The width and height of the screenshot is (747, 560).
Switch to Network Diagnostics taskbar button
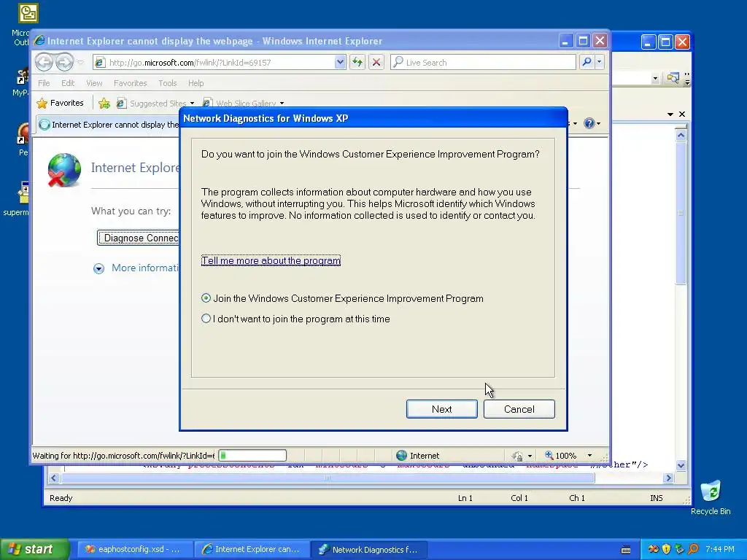click(x=369, y=550)
